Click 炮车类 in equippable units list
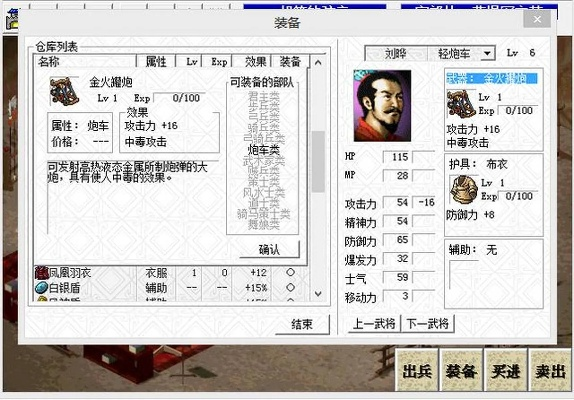The image size is (574, 400). click(x=264, y=150)
